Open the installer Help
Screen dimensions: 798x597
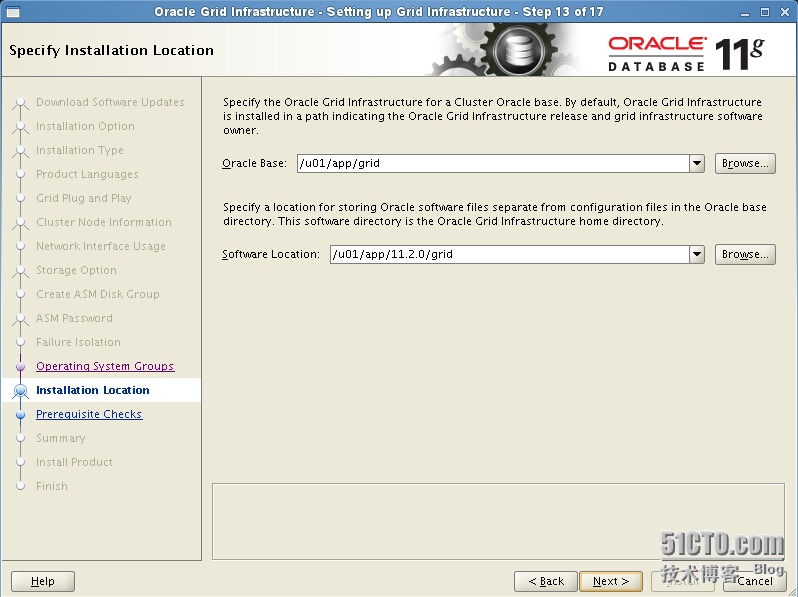tap(43, 581)
